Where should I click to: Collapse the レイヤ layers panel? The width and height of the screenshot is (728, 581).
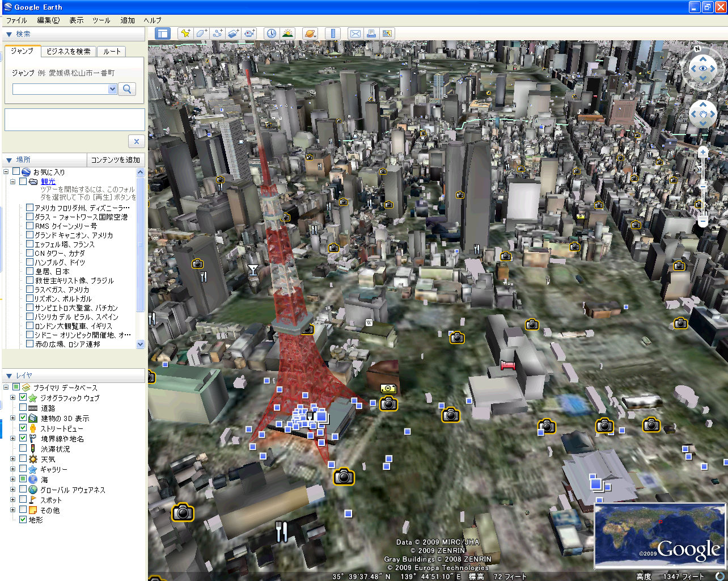coord(9,376)
